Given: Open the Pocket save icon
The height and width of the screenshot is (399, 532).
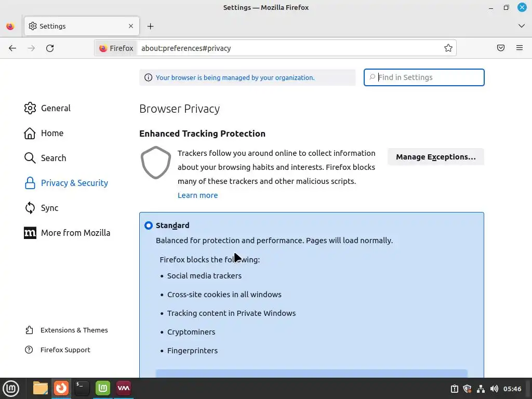Looking at the screenshot, I should pyautogui.click(x=501, y=48).
